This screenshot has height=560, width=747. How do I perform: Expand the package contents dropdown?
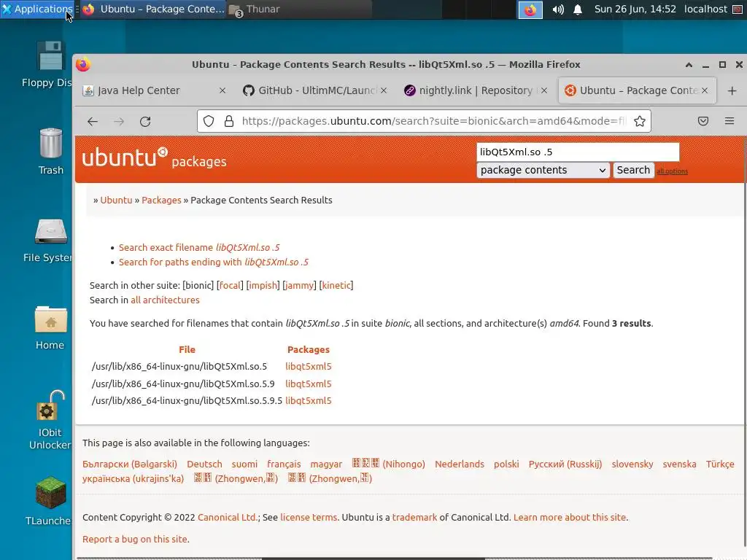click(543, 170)
